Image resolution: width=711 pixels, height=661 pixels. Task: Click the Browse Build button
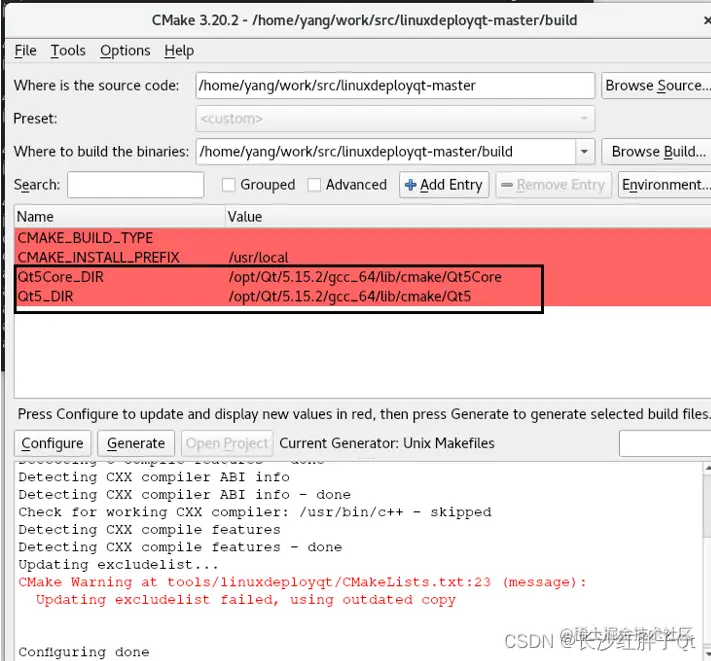pyautogui.click(x=656, y=151)
